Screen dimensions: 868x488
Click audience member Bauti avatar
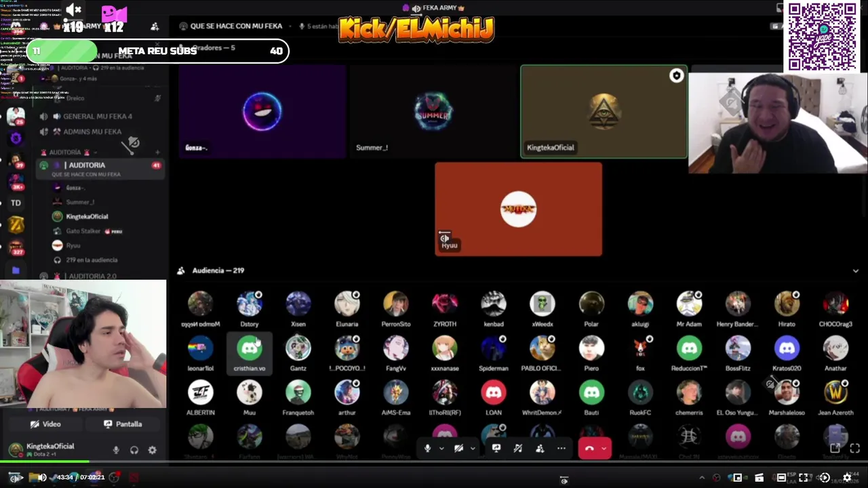(591, 393)
